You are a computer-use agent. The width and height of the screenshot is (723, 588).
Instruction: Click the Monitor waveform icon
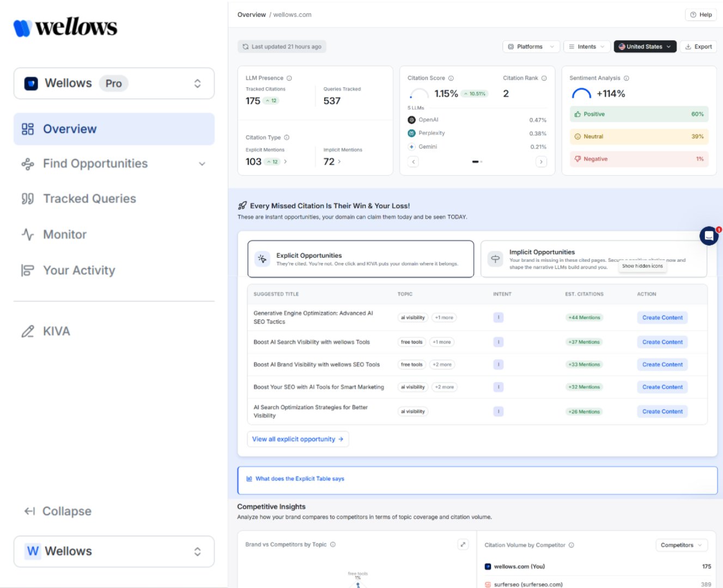pyautogui.click(x=27, y=234)
